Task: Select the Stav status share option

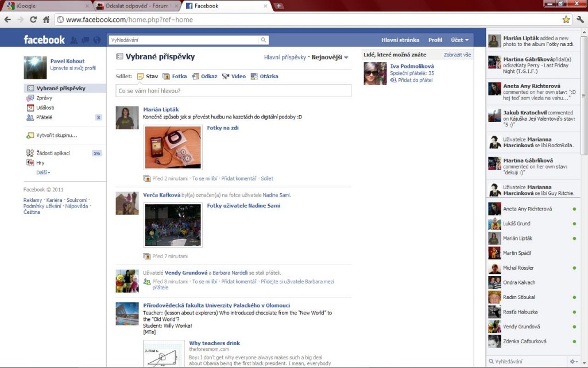Action: tap(148, 76)
